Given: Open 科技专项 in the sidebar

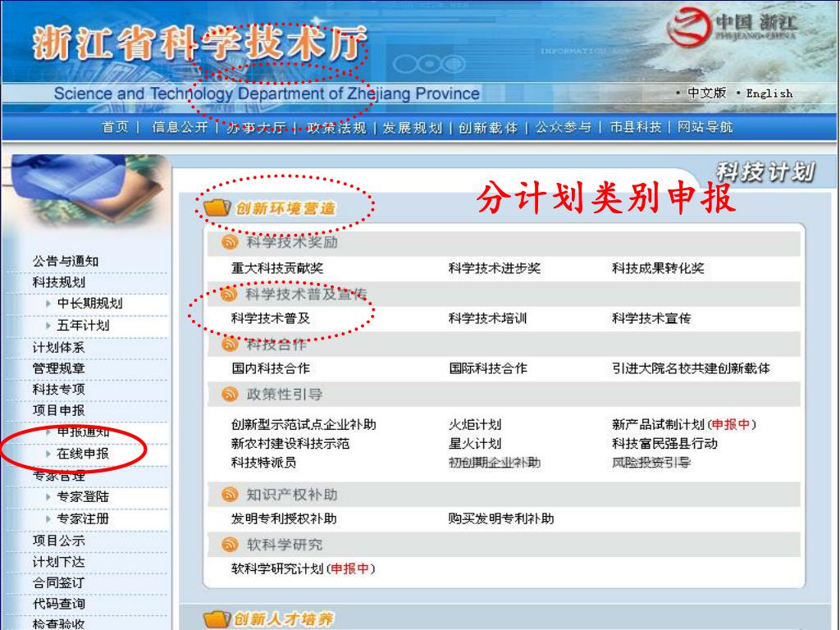Looking at the screenshot, I should click(x=58, y=389).
